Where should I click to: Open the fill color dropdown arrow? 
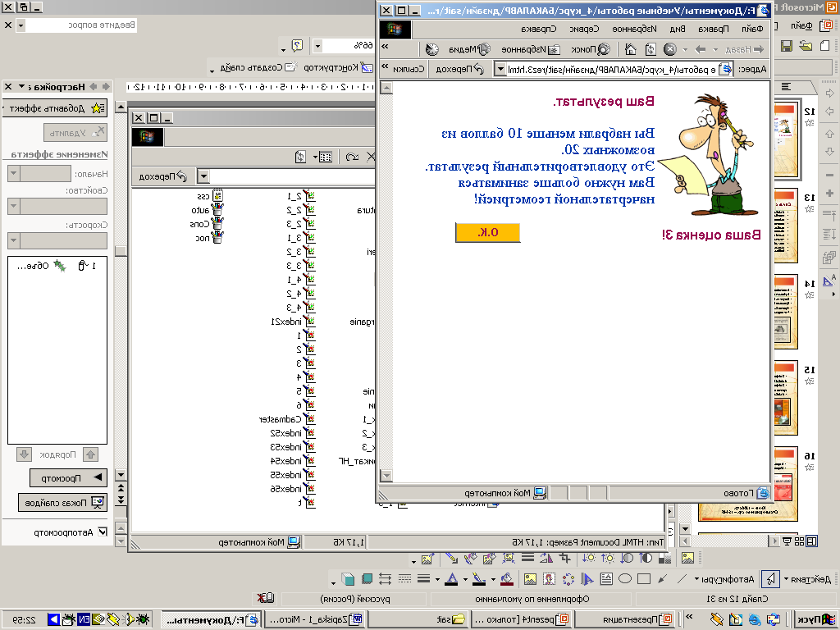[x=493, y=579]
